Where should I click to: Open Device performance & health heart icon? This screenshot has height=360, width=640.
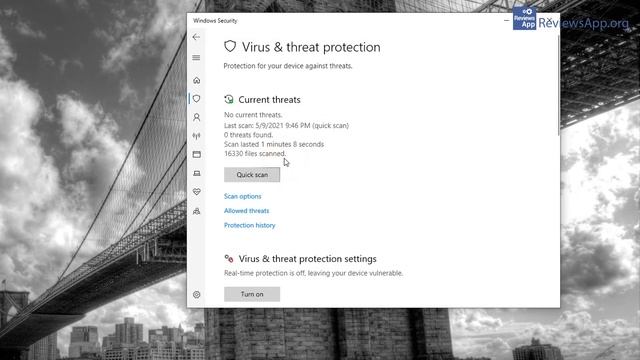[x=196, y=191]
